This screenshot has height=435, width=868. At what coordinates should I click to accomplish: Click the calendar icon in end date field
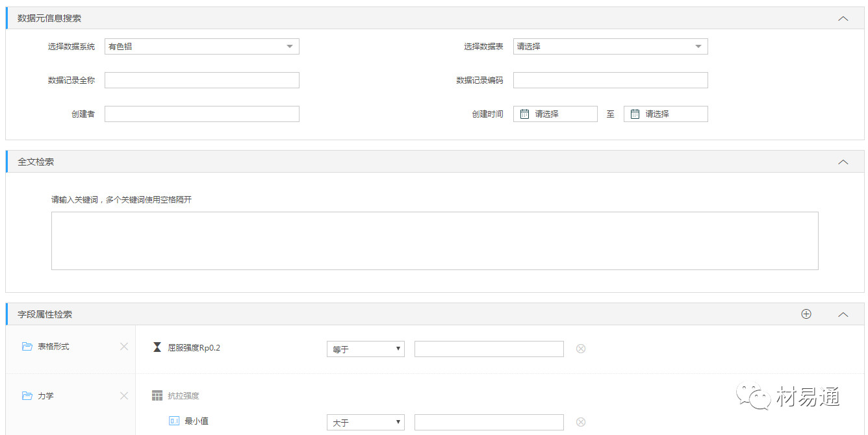(x=635, y=114)
